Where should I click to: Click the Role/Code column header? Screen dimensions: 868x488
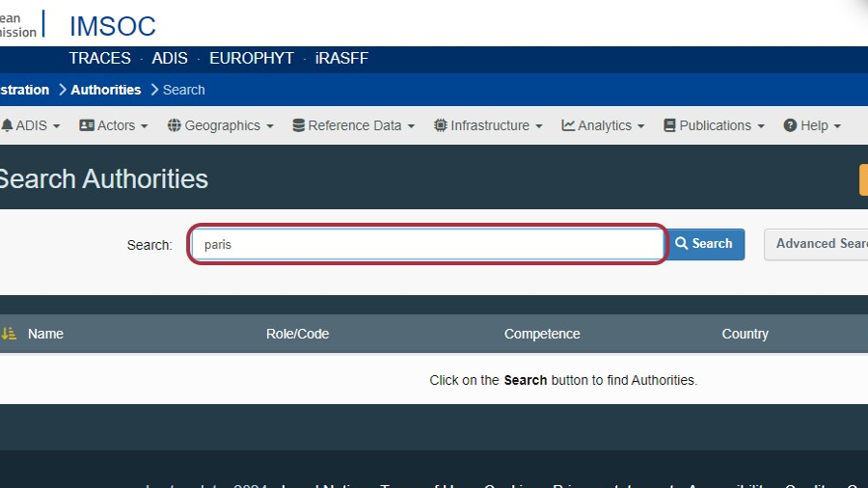(297, 334)
